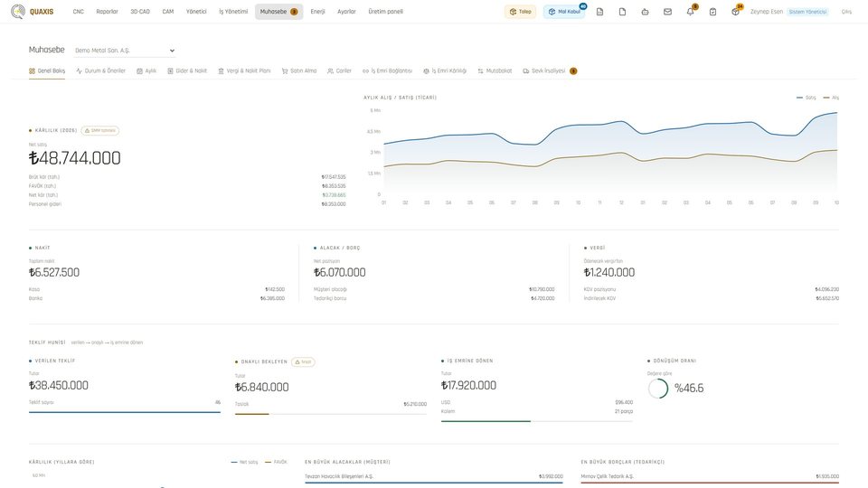The image size is (868, 488).
Task: Click the İş Emrine Dönen amount ₺17.920.000
Action: coord(468,385)
